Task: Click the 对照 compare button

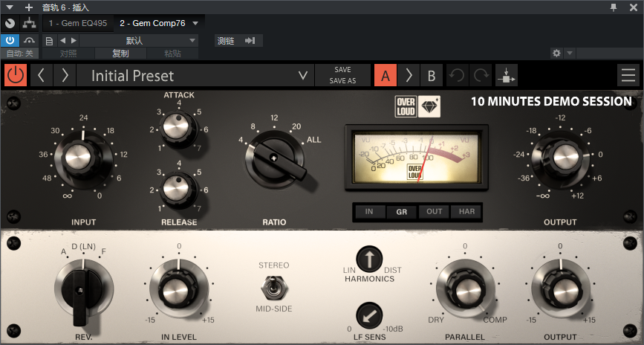Action: pyautogui.click(x=68, y=54)
